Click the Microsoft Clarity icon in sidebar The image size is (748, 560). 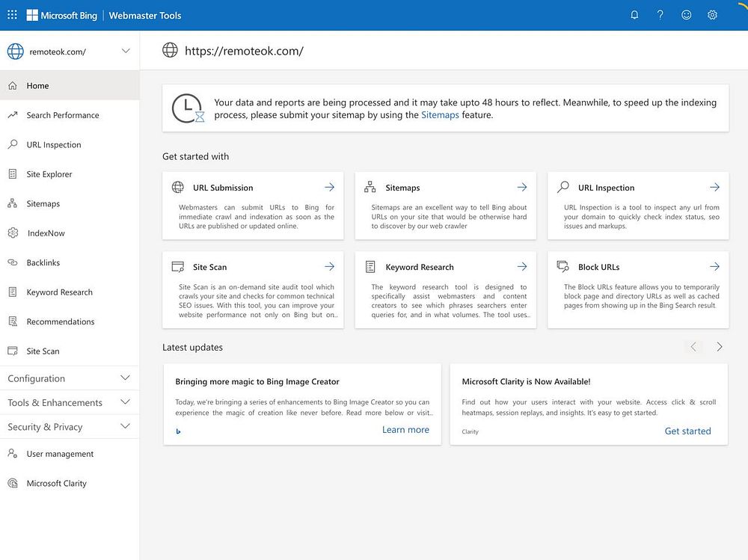[x=13, y=483]
